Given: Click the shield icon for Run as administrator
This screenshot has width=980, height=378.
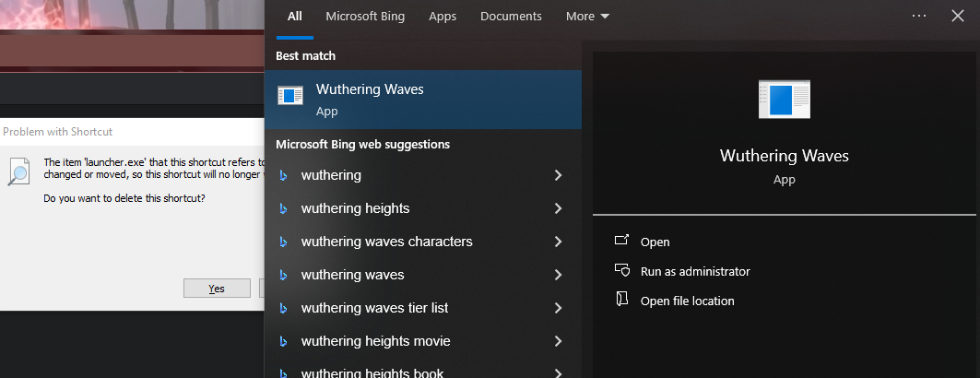Looking at the screenshot, I should coord(621,270).
